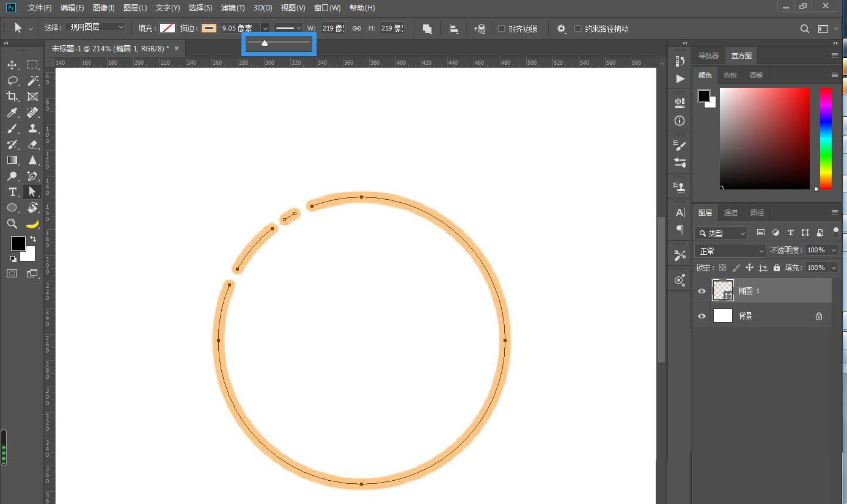This screenshot has height=504, width=847.
Task: Open the 图层(L) menu
Action: click(x=135, y=8)
